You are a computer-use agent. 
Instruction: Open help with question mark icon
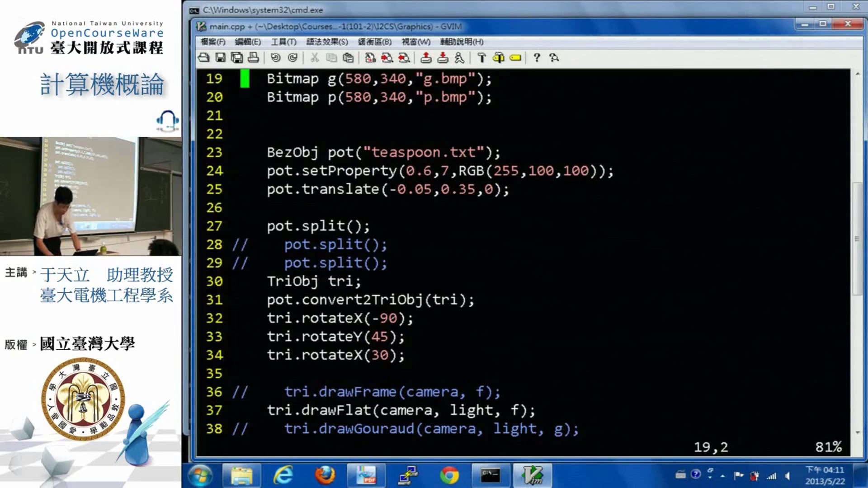[537, 57]
